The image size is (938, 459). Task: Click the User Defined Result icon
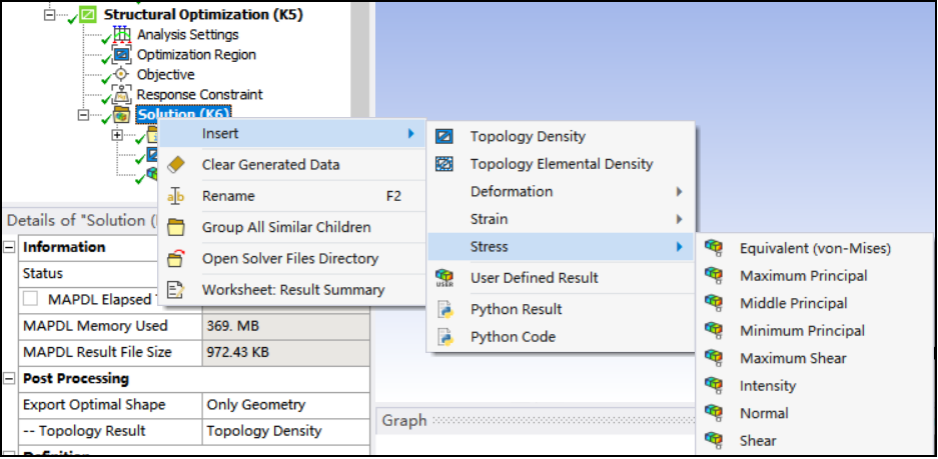446,278
